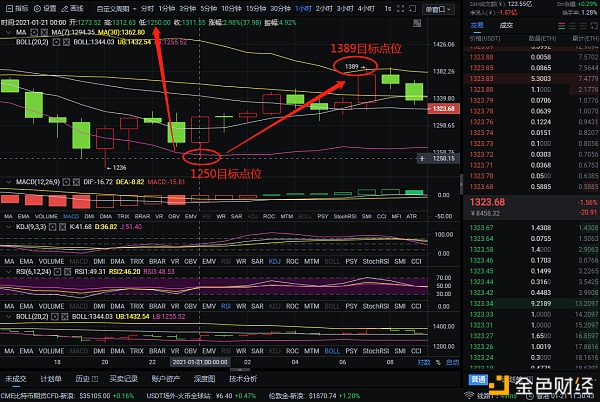Open the 未成交 open orders tab
600x402 pixels.
16,379
